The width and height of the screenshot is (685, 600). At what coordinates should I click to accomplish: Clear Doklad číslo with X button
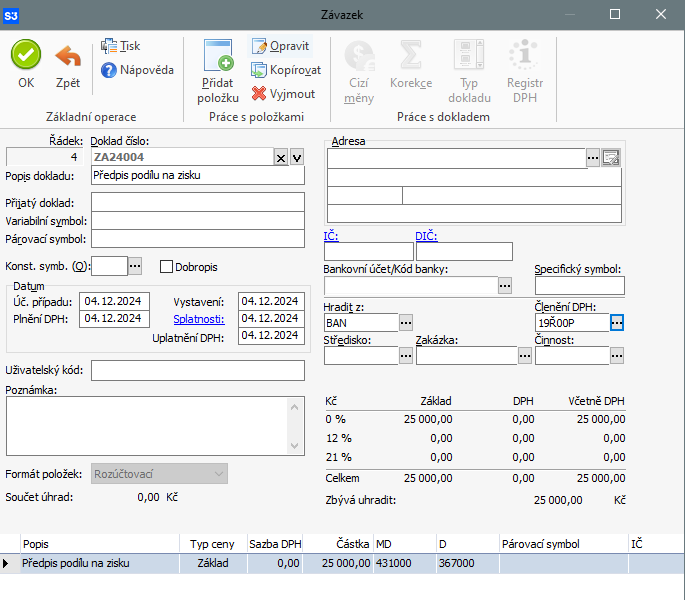coord(281,158)
